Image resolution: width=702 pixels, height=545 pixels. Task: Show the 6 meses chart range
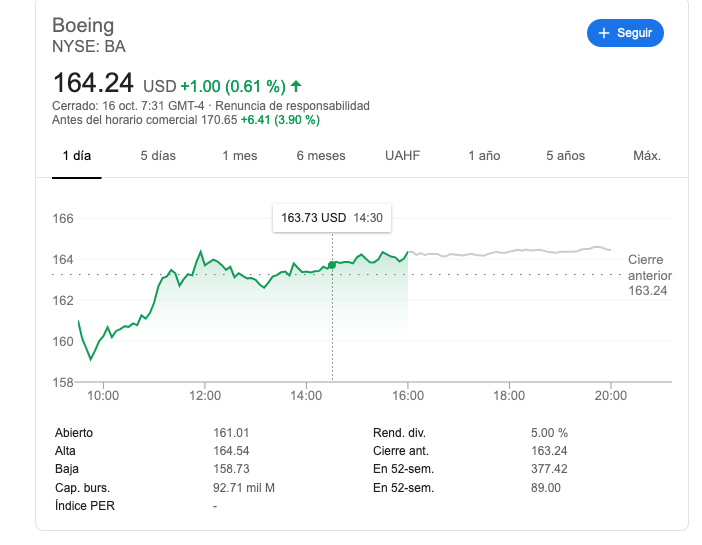pos(321,155)
